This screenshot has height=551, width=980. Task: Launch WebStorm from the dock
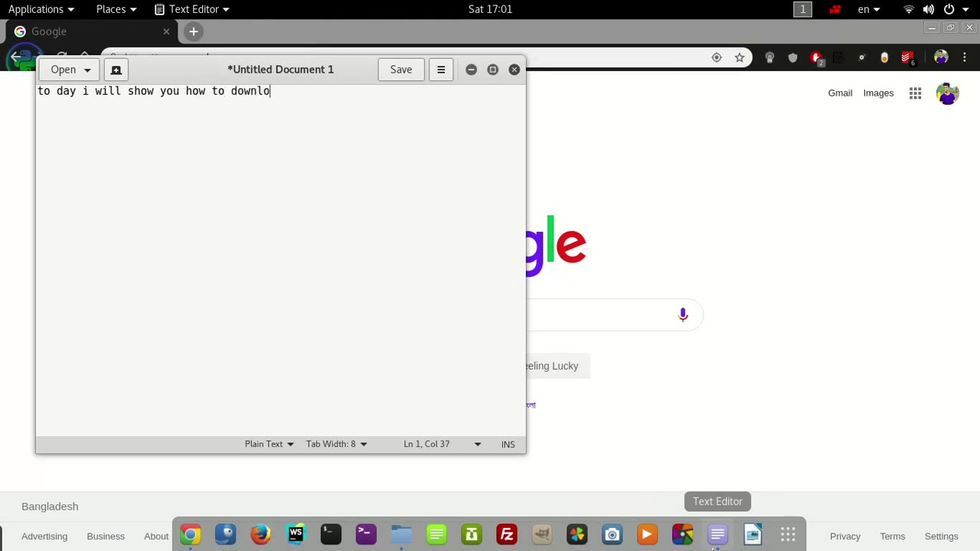pyautogui.click(x=296, y=534)
